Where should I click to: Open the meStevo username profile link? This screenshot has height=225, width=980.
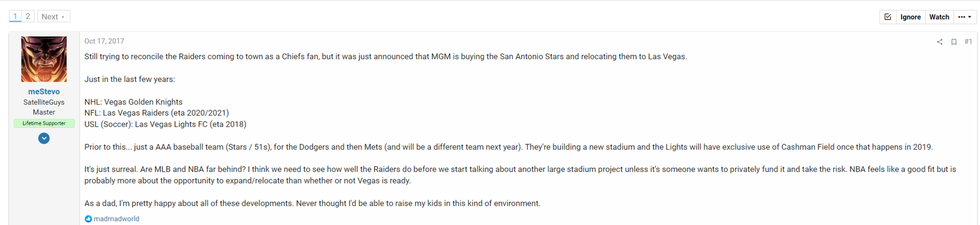(x=44, y=92)
